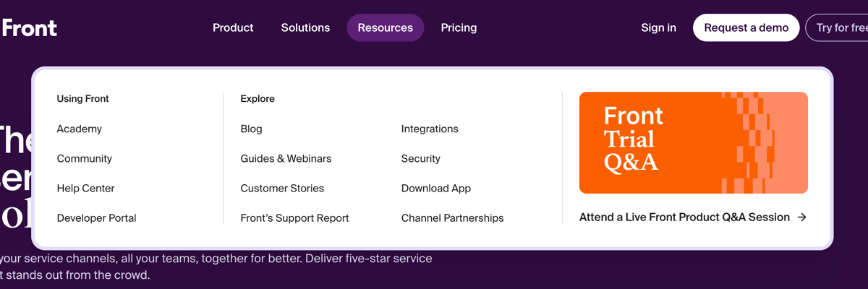The width and height of the screenshot is (868, 289).
Task: Open the Blog link
Action: click(251, 129)
